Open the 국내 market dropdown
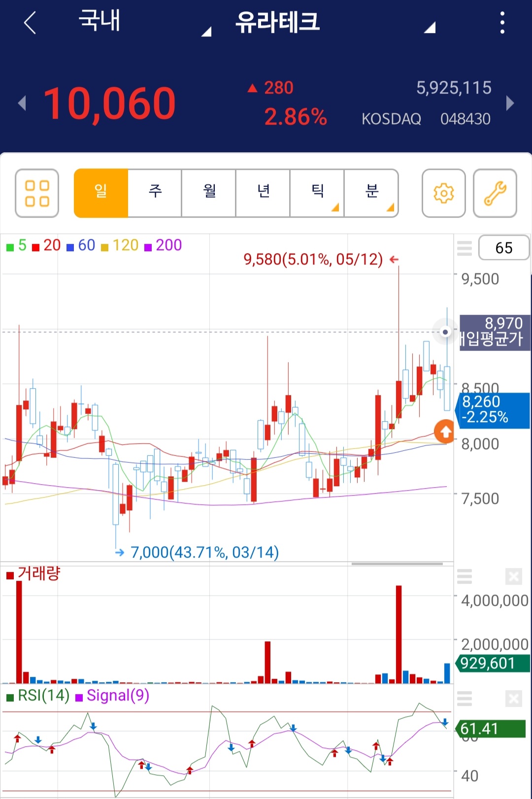The height and width of the screenshot is (799, 532). [x=145, y=23]
